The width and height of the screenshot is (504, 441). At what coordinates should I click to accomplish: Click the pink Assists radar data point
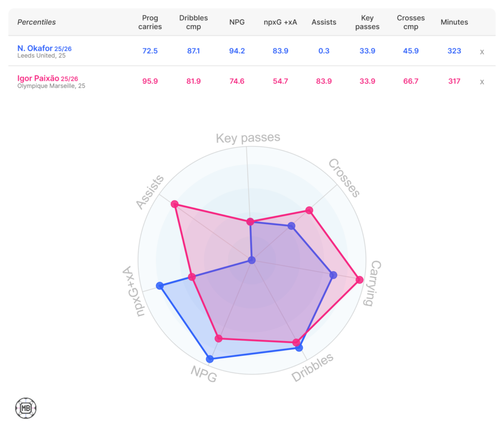(x=174, y=204)
